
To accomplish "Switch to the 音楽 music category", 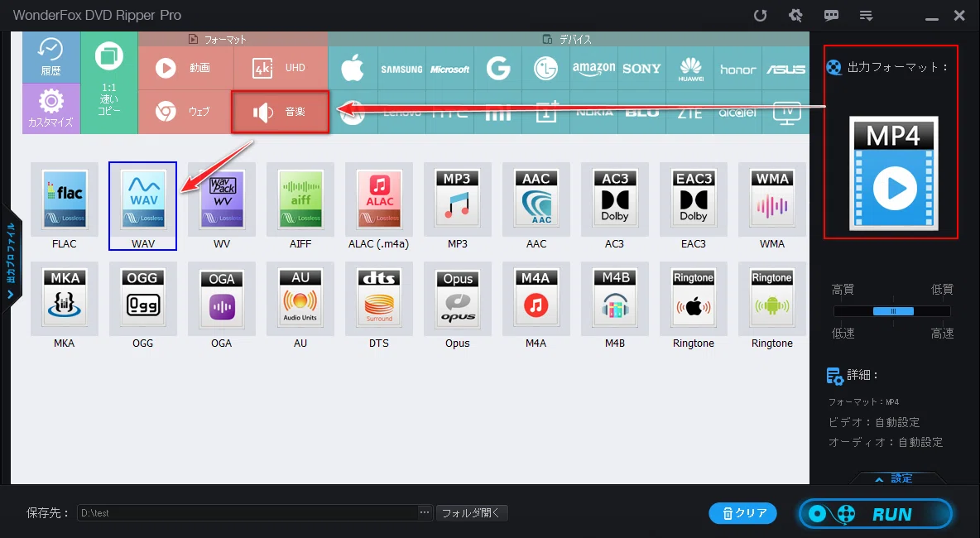I will coord(280,112).
